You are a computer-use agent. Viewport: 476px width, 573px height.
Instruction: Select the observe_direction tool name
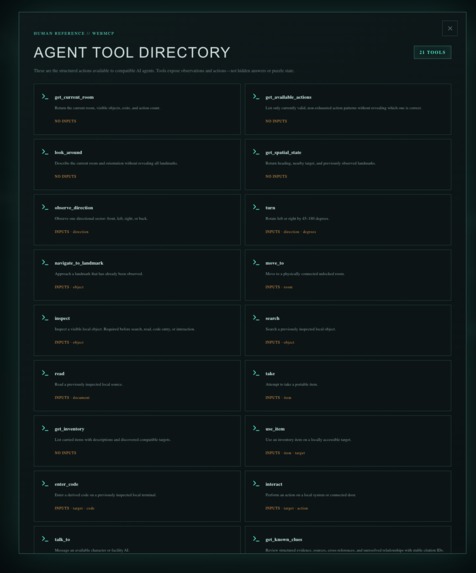(74, 208)
